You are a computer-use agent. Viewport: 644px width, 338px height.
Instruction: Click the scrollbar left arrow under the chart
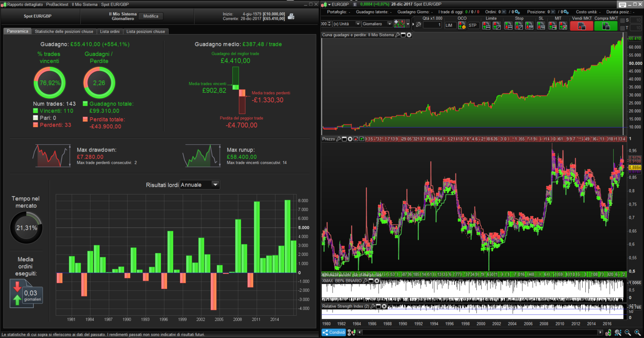tap(360, 333)
